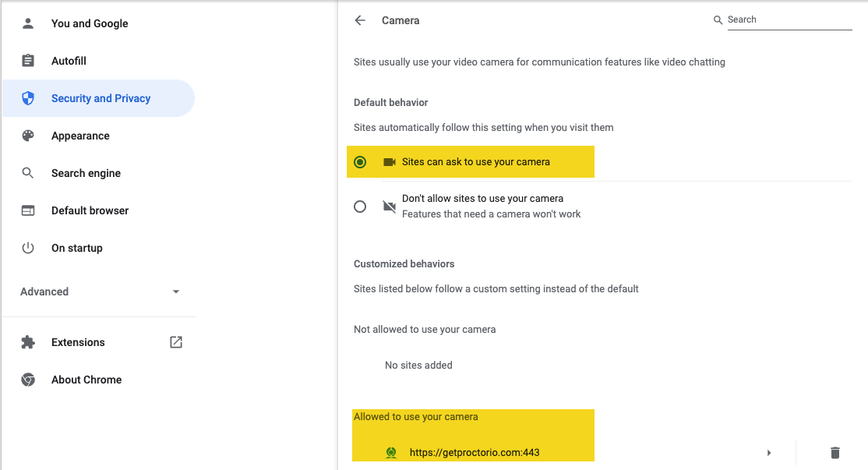Click the back arrow next to Camera
This screenshot has width=868, height=470.
tap(360, 21)
